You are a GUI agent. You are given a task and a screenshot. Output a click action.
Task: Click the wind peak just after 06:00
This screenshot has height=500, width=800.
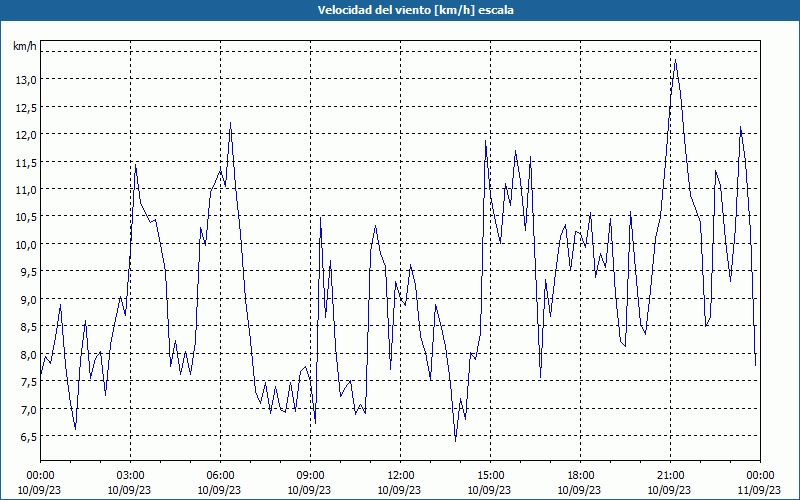point(231,122)
